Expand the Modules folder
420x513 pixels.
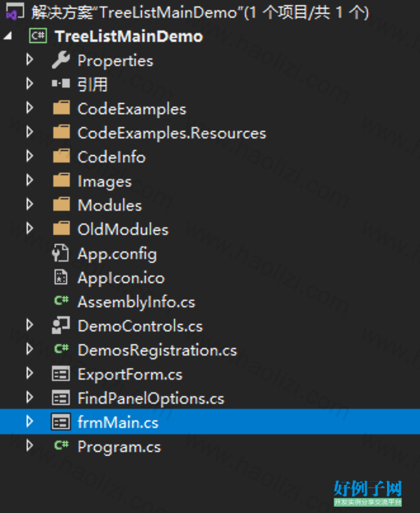30,204
